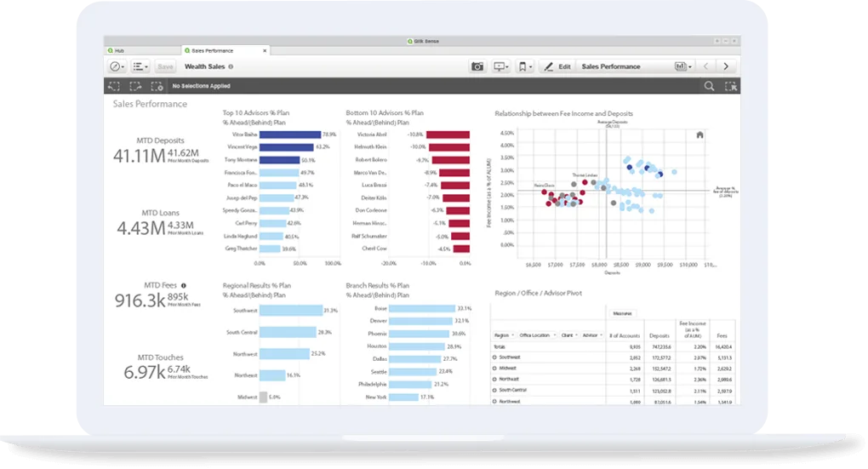Expand the Northwest pivot row

point(494,402)
